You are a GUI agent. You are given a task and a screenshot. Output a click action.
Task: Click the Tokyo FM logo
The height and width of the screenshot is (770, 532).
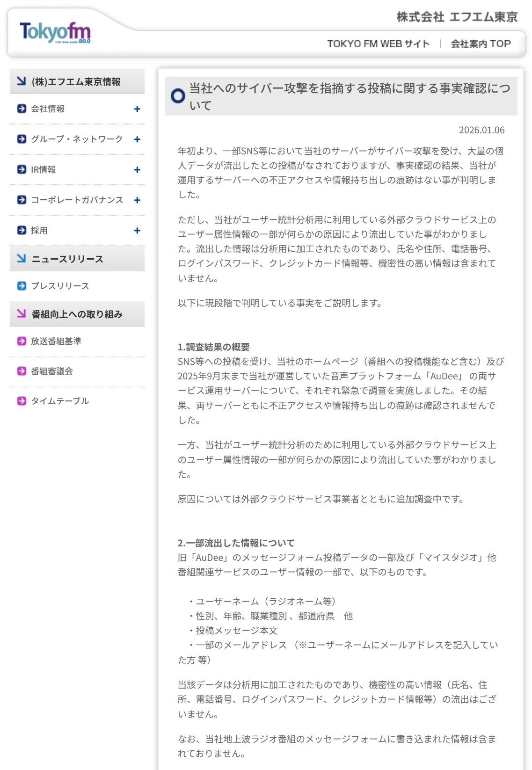coord(55,32)
